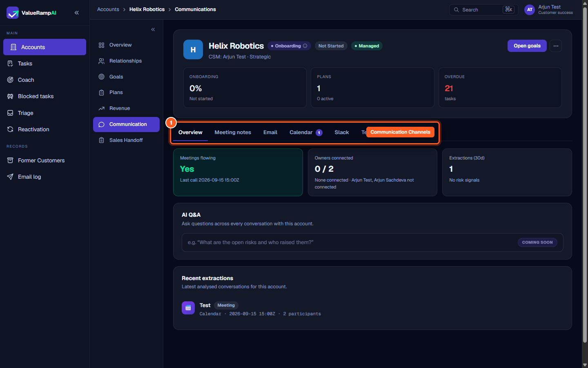Click the Helix Robotics H avatar
The image size is (588, 368).
tap(193, 49)
